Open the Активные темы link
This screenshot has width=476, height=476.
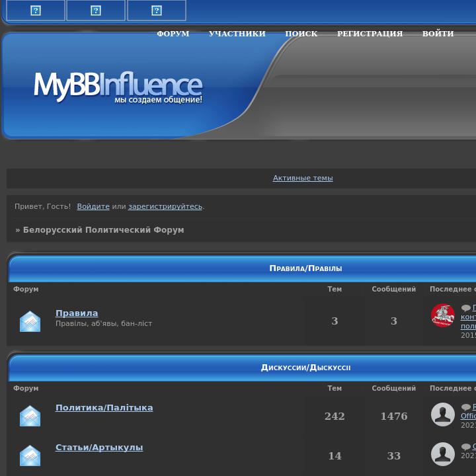pos(303,178)
